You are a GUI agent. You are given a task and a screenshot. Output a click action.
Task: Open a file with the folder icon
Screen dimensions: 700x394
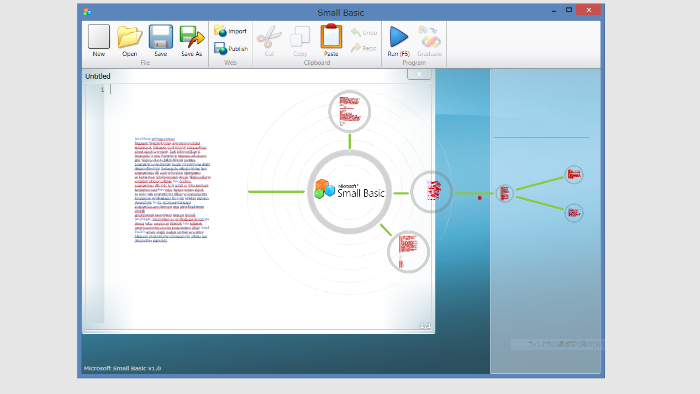[129, 40]
